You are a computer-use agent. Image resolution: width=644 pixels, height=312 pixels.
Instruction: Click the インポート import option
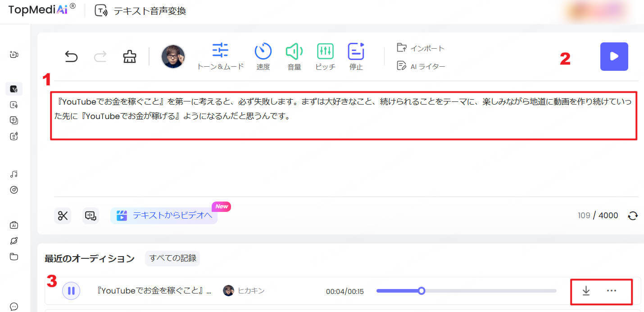pos(421,48)
